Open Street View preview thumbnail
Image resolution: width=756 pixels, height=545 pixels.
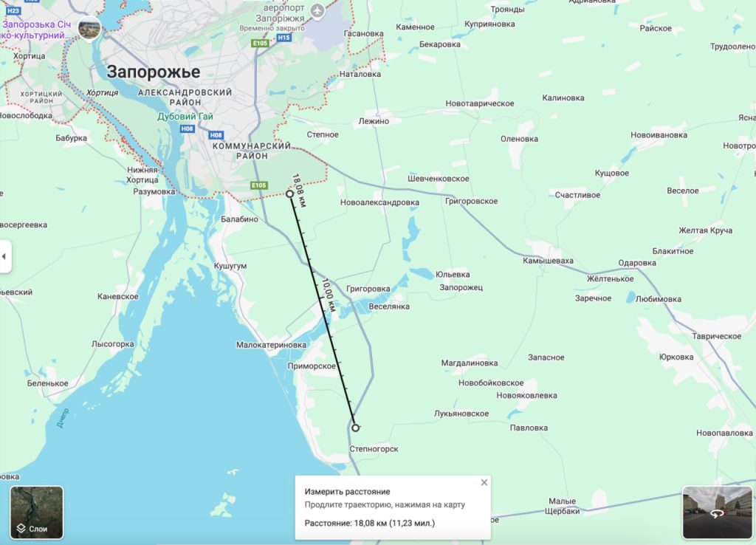pyautogui.click(x=717, y=513)
